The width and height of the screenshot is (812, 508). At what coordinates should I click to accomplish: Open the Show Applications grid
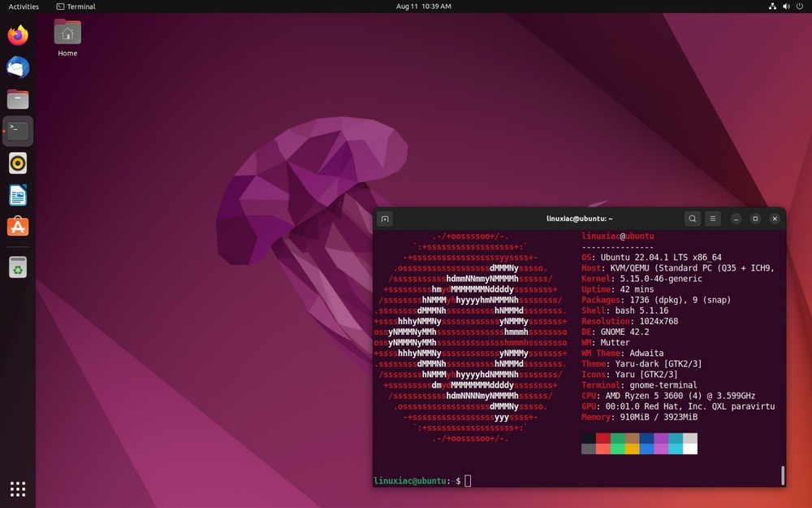18,488
